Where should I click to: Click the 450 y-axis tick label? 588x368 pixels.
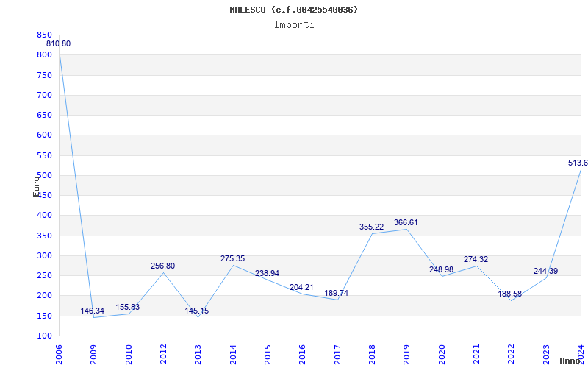click(44, 195)
